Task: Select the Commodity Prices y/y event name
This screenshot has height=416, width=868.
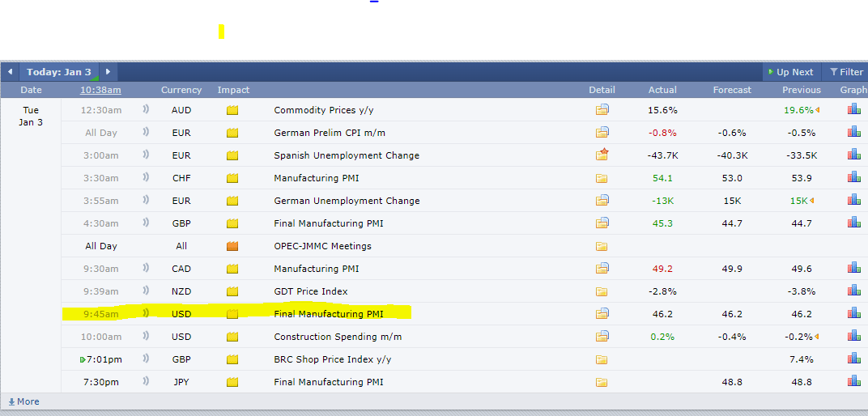Action: coord(324,110)
